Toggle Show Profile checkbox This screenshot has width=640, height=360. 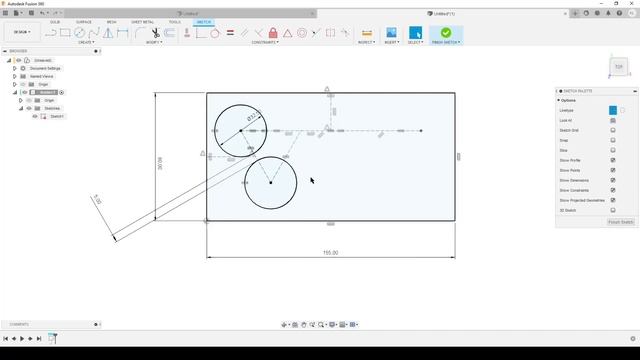(x=613, y=160)
